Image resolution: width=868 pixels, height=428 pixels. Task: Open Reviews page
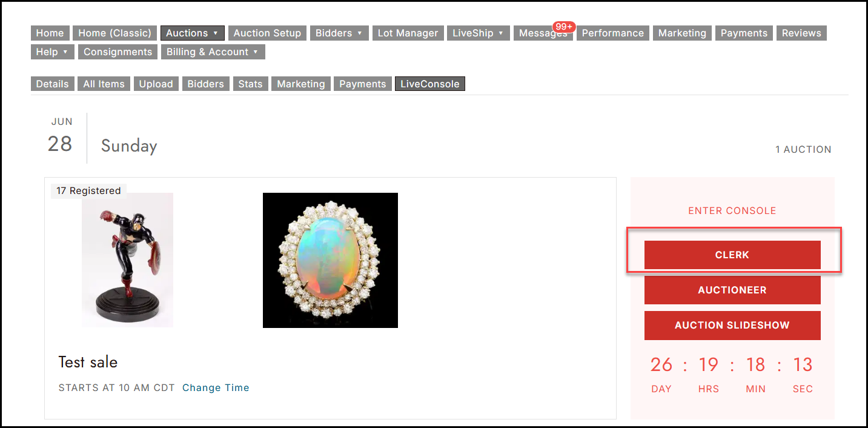click(801, 33)
